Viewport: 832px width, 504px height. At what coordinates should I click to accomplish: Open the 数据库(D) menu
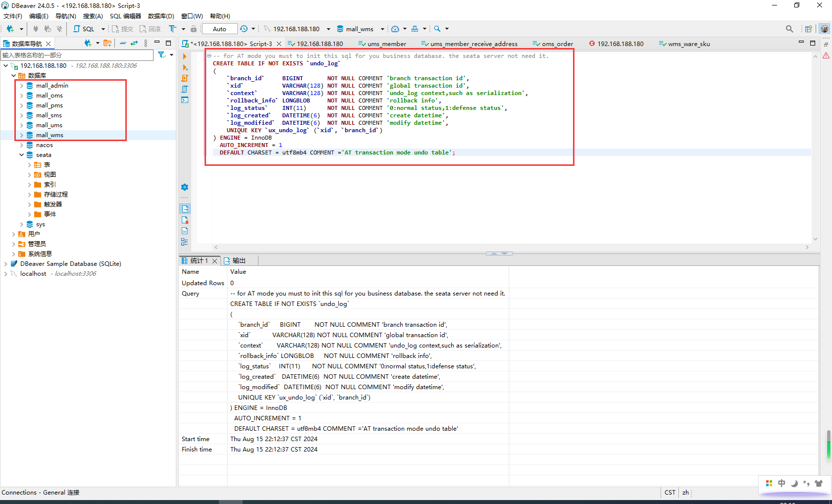pos(161,16)
